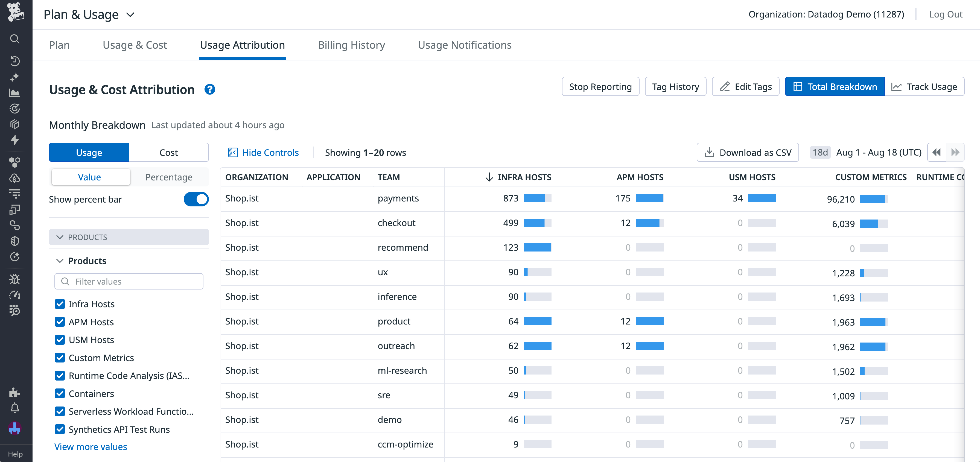The width and height of the screenshot is (980, 462).
Task: Collapse the Products filter list
Action: click(x=60, y=261)
